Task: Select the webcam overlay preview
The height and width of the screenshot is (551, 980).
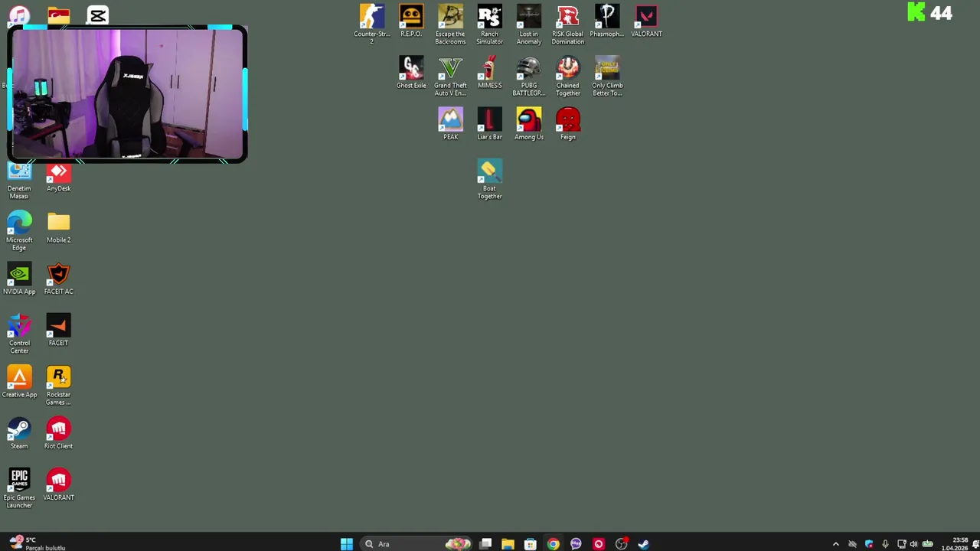Action: tap(127, 94)
